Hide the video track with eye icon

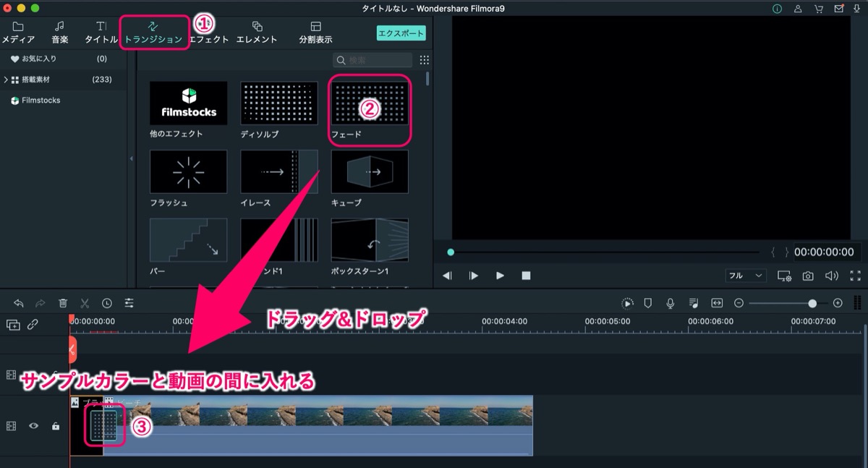pos(33,426)
